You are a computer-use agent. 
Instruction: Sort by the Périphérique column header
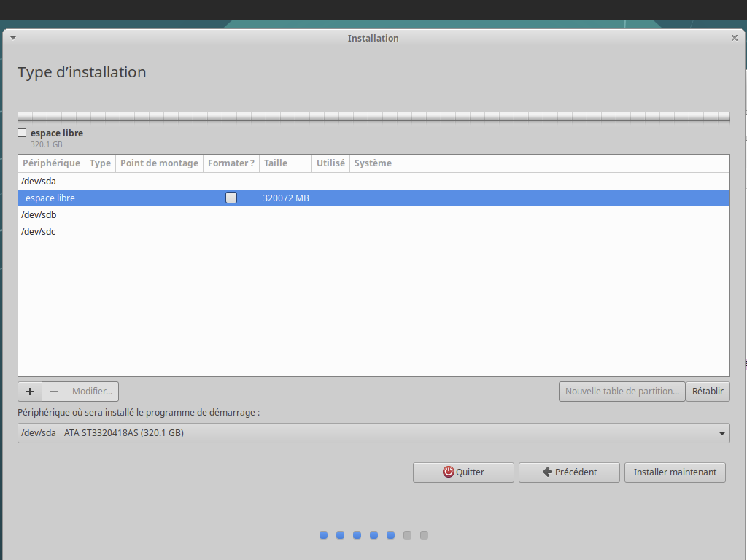coord(51,163)
